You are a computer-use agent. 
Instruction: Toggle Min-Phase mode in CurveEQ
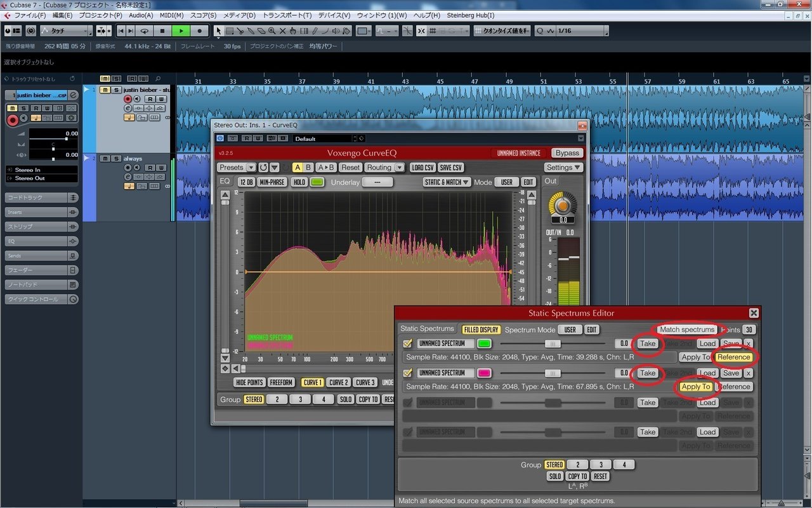pyautogui.click(x=272, y=182)
